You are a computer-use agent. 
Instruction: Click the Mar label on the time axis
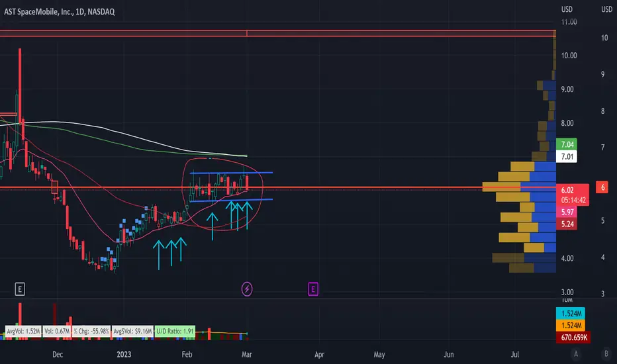247,354
